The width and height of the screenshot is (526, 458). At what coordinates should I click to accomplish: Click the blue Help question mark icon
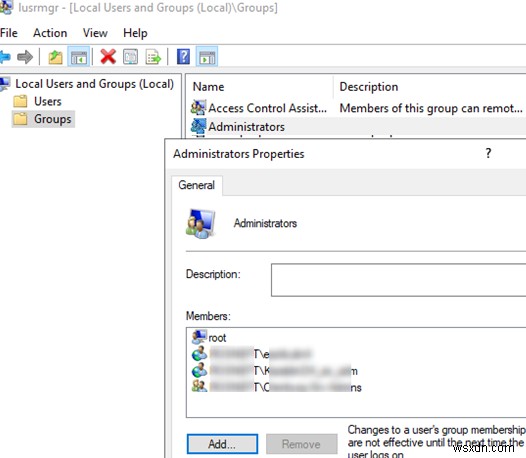183,56
